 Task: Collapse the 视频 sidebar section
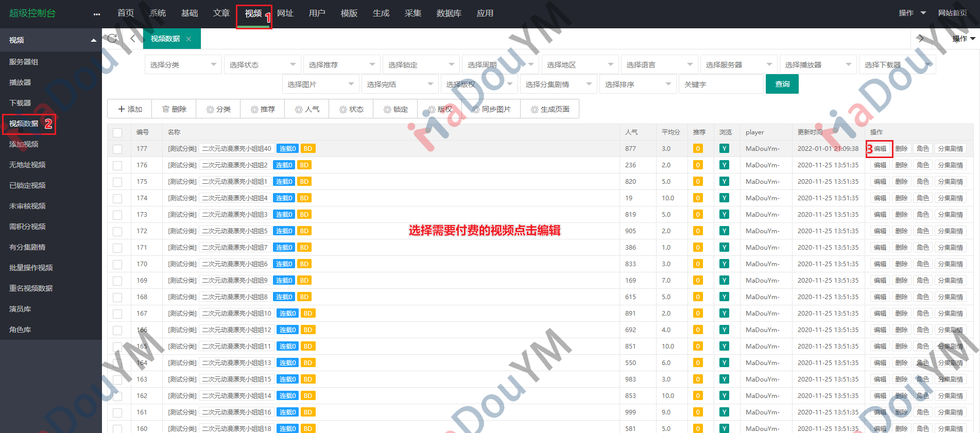pyautogui.click(x=93, y=40)
